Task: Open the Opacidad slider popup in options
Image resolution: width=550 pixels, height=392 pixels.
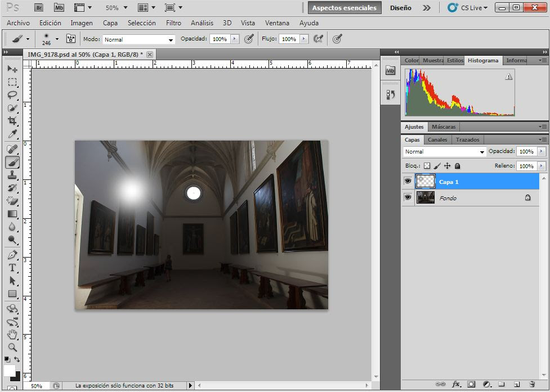Action: pyautogui.click(x=235, y=39)
